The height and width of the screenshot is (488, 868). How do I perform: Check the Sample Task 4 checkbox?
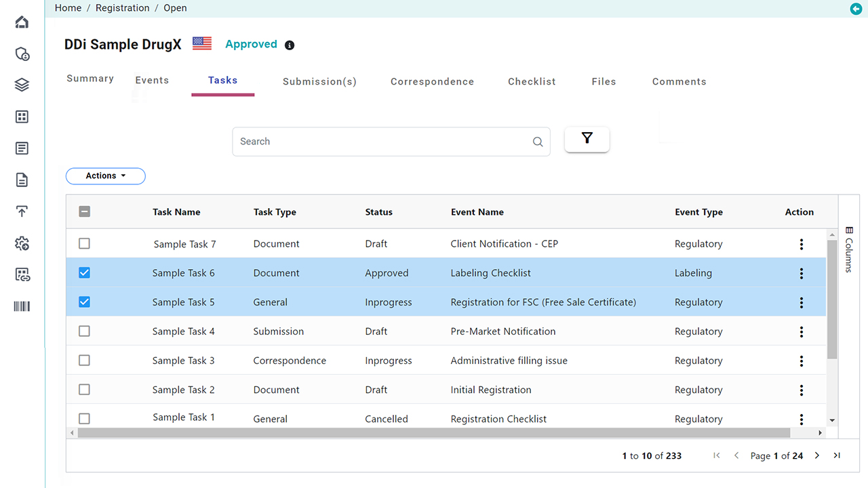coord(84,331)
